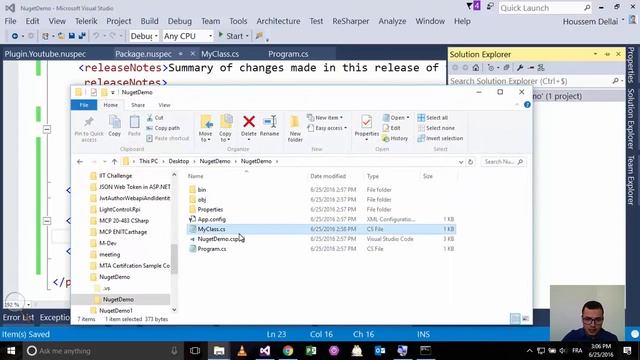Click Explorer Back navigation arrow
640x360 pixels.
(80, 162)
